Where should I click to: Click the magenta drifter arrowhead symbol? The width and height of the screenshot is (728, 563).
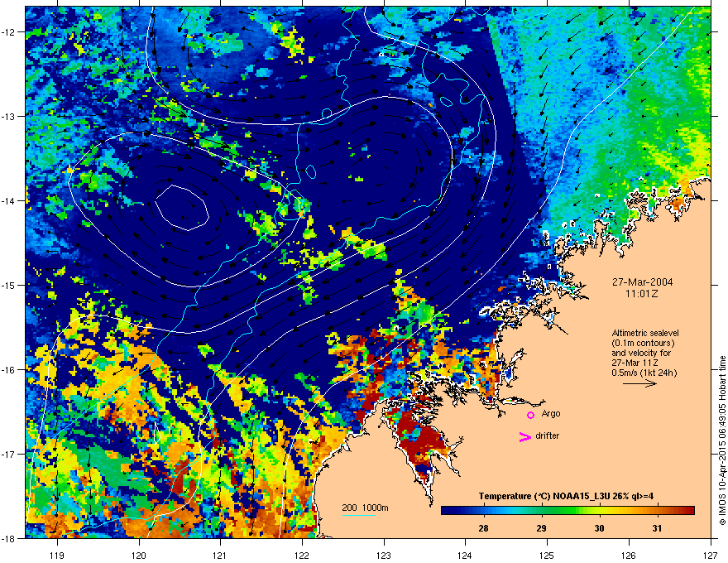click(x=524, y=436)
